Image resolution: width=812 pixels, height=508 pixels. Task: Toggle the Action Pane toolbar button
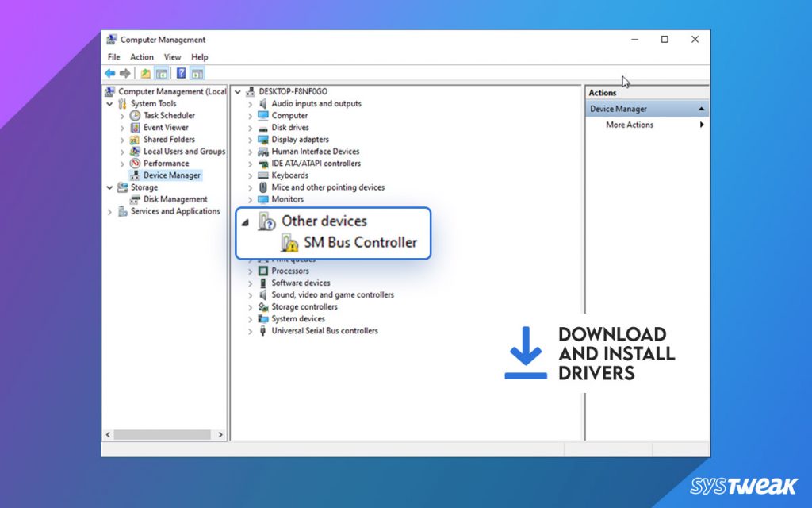click(x=196, y=73)
